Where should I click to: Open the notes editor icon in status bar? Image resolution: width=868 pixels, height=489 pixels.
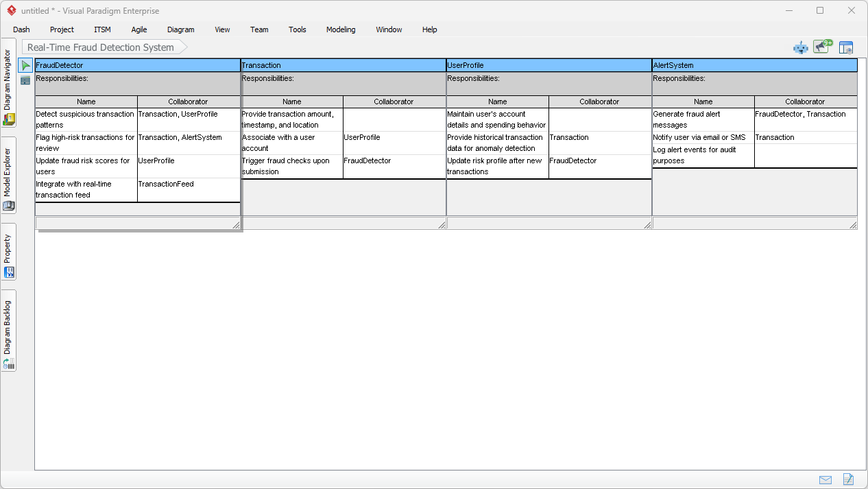(848, 479)
